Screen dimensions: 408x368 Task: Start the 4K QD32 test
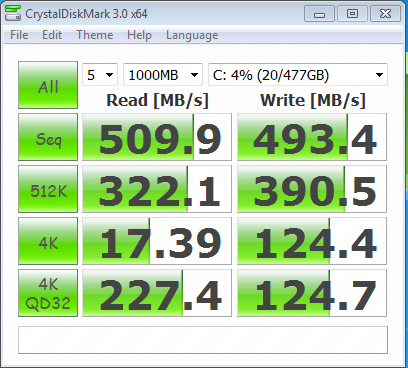click(x=48, y=293)
